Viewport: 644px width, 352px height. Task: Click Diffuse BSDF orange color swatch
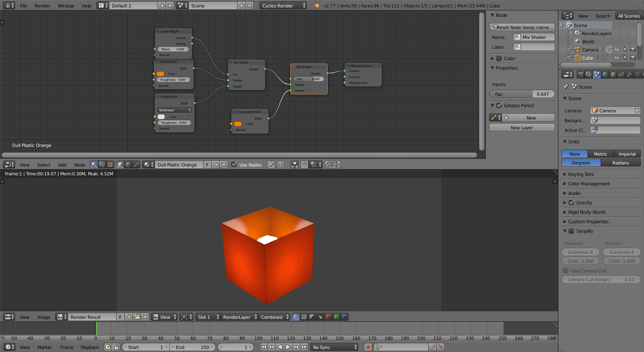click(160, 74)
